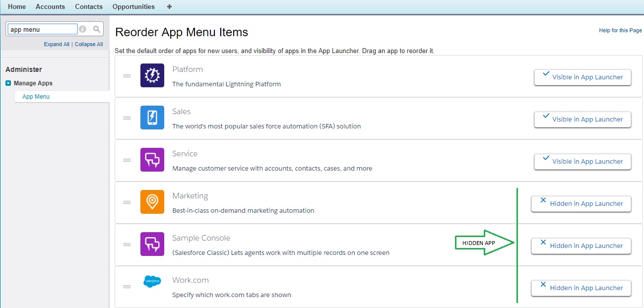Click the info icon beside the search box
The width and height of the screenshot is (644, 308).
click(82, 29)
